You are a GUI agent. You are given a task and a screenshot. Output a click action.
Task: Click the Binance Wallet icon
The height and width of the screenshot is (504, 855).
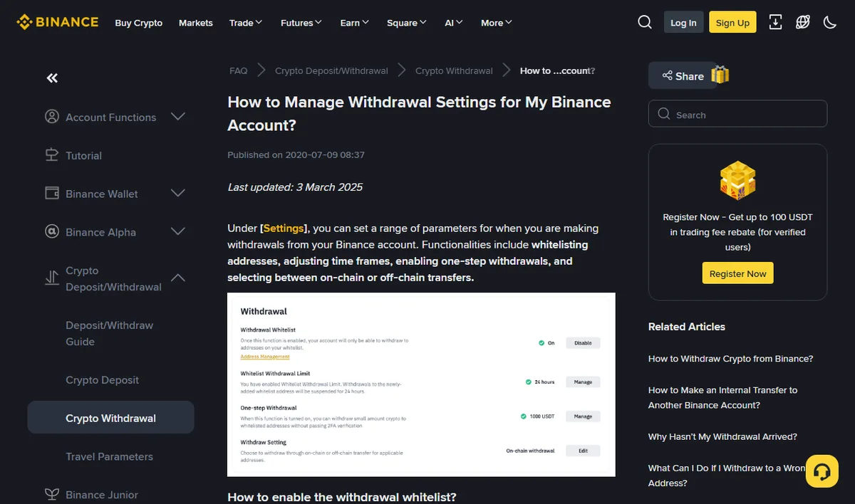(x=51, y=194)
